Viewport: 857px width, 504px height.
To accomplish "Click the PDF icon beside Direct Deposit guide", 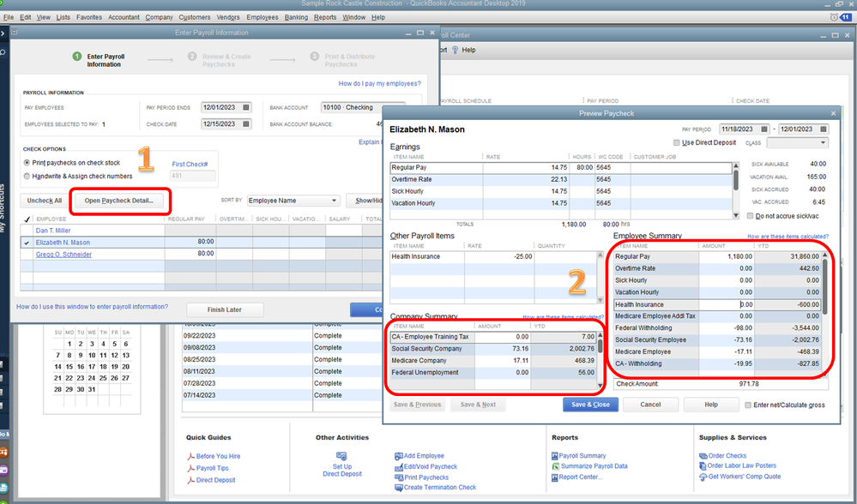I will pyautogui.click(x=190, y=481).
